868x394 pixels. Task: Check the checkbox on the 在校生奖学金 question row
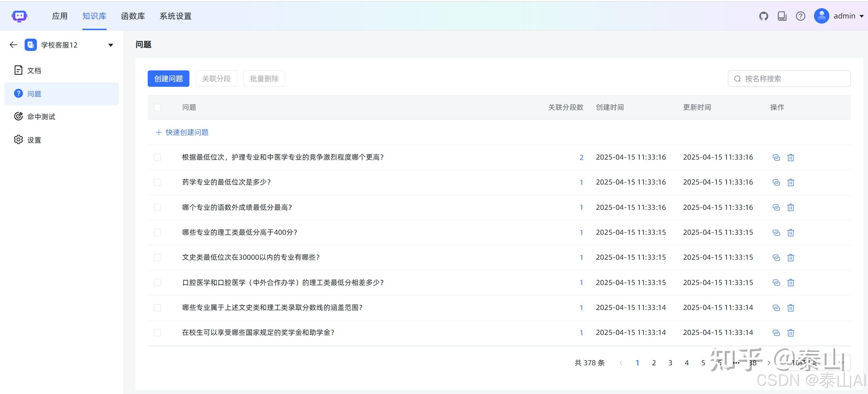pyautogui.click(x=157, y=332)
